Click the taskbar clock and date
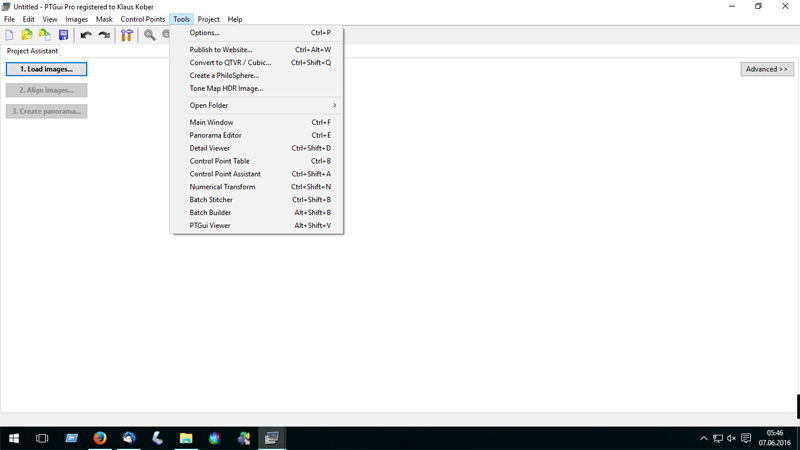Viewport: 800px width, 450px height. click(x=774, y=438)
